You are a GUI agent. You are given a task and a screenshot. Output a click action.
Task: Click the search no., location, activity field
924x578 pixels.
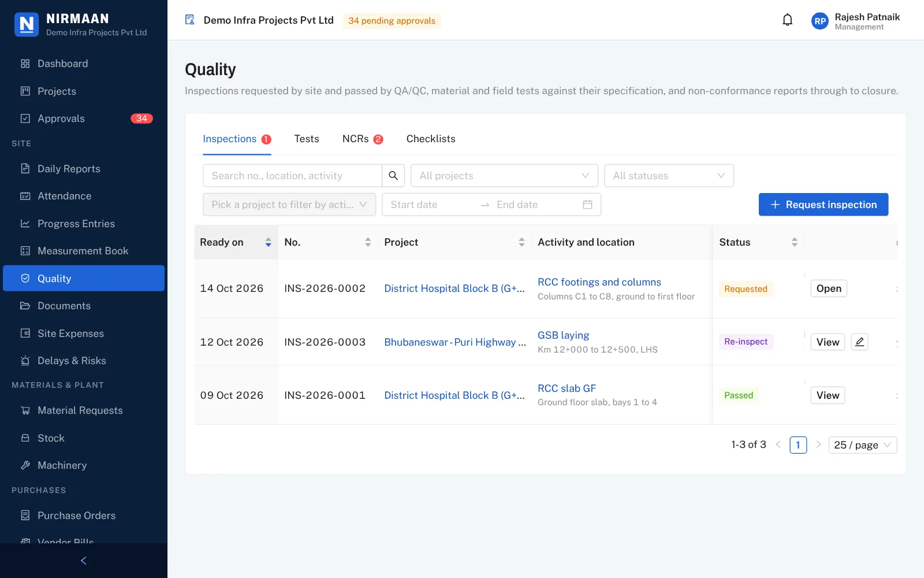[292, 176]
